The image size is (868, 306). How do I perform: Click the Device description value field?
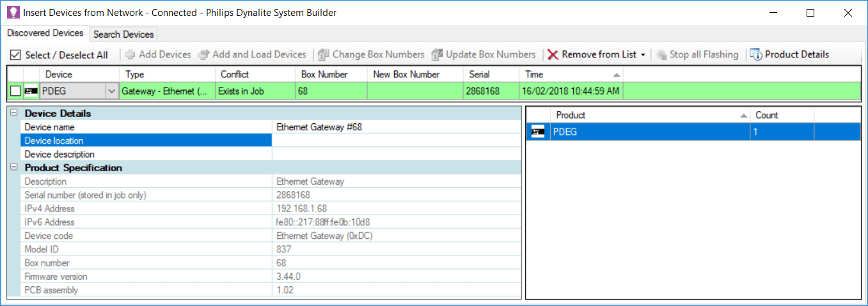[397, 154]
